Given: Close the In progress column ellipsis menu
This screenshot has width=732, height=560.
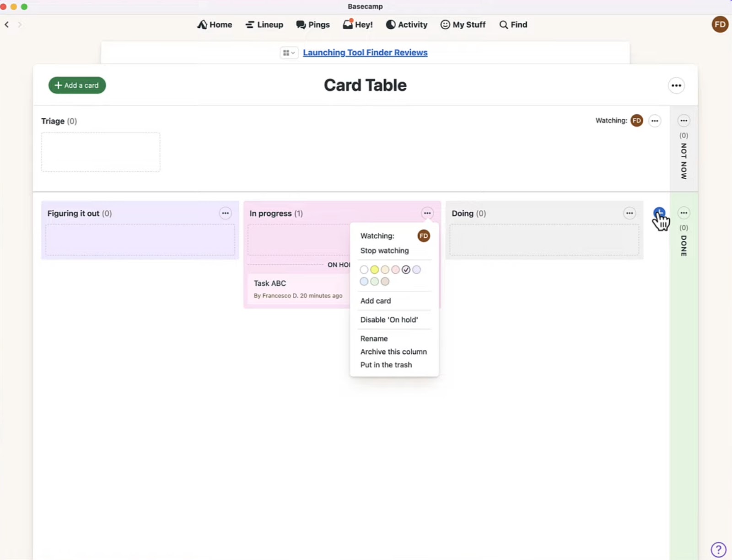Looking at the screenshot, I should pyautogui.click(x=427, y=213).
